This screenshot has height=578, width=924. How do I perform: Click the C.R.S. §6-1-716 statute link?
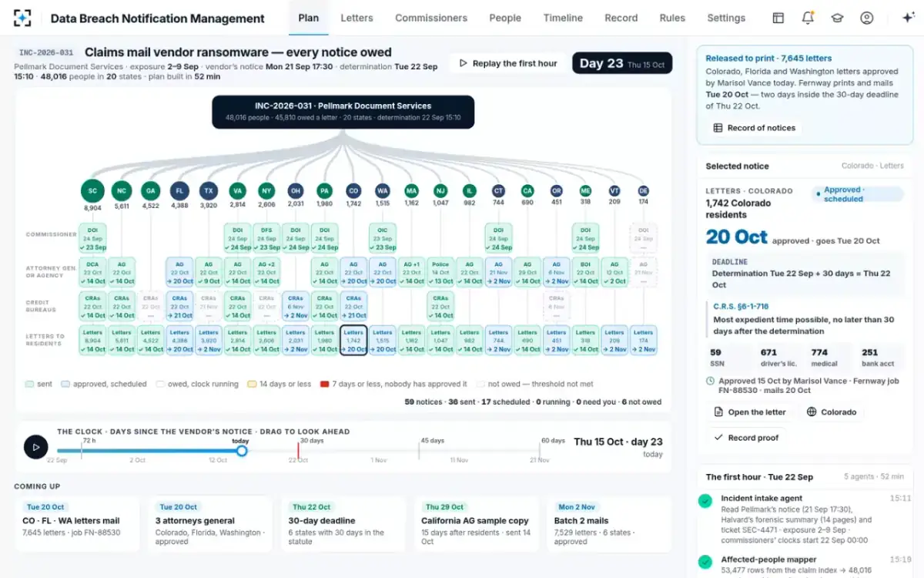click(x=740, y=307)
